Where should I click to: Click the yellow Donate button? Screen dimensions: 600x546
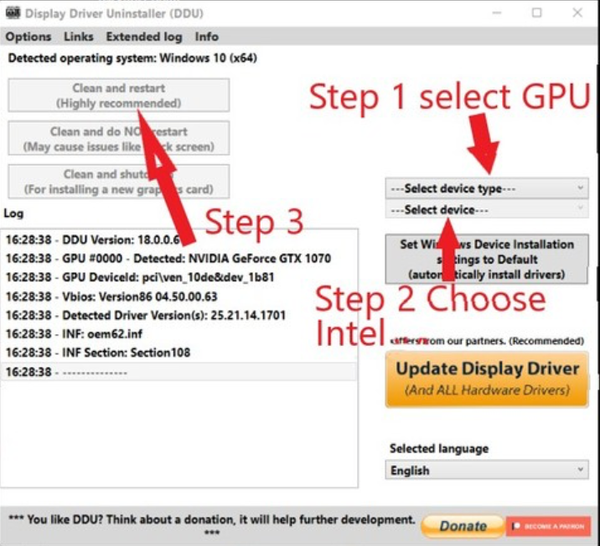pos(462,525)
